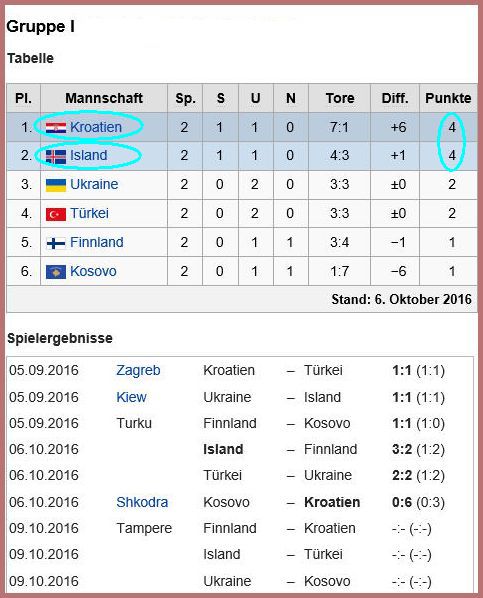Click the Tore column header
The height and width of the screenshot is (598, 483).
(340, 98)
